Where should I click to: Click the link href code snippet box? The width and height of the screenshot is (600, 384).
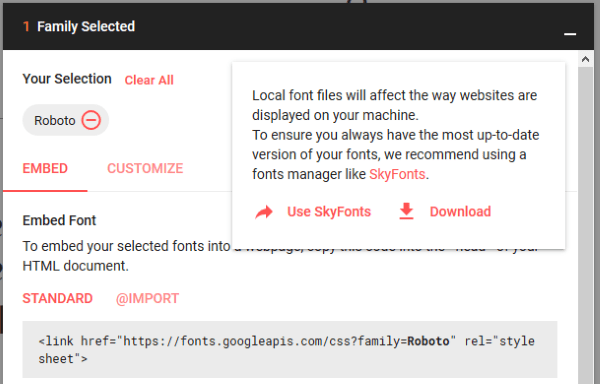[x=290, y=350]
